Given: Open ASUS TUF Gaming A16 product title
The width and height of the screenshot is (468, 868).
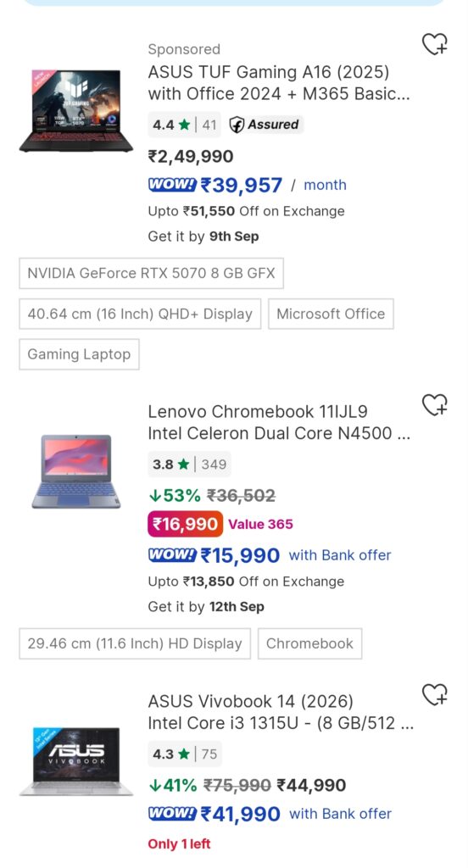Looking at the screenshot, I should click(279, 83).
